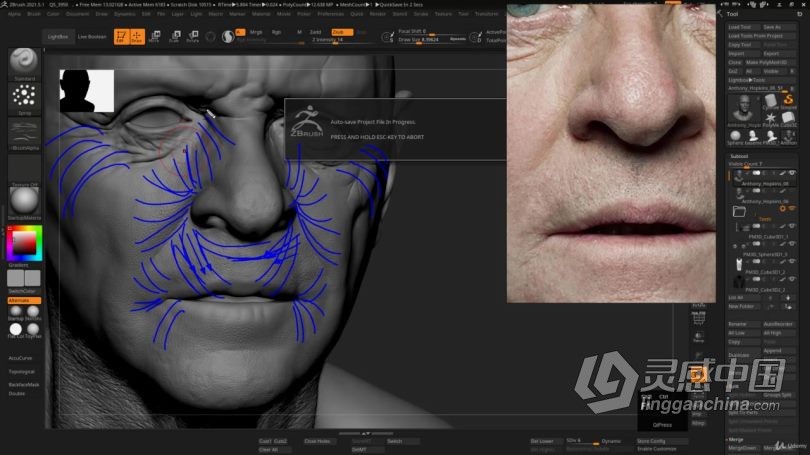Image resolution: width=810 pixels, height=455 pixels.
Task: Toggle eye on PM3D_Sphere3D1_0 subtool
Action: [x=792, y=244]
